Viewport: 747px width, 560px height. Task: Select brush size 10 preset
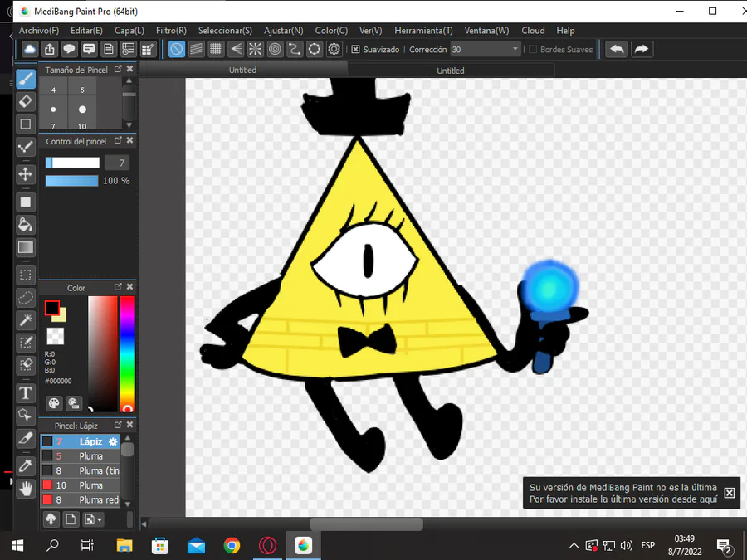pos(82,112)
